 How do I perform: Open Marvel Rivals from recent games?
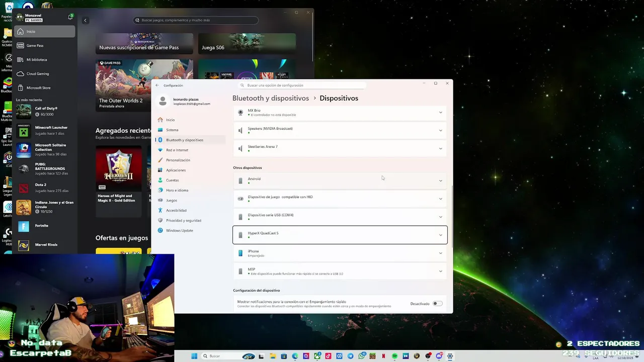click(45, 245)
